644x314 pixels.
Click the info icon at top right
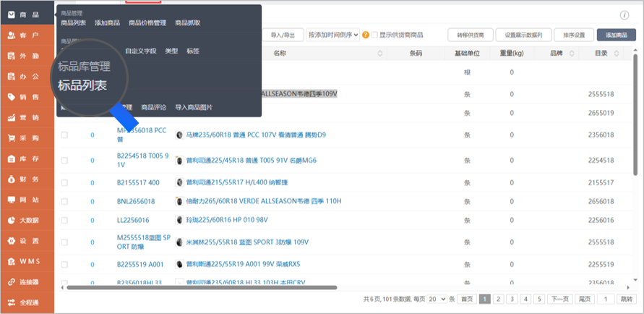pyautogui.click(x=624, y=15)
